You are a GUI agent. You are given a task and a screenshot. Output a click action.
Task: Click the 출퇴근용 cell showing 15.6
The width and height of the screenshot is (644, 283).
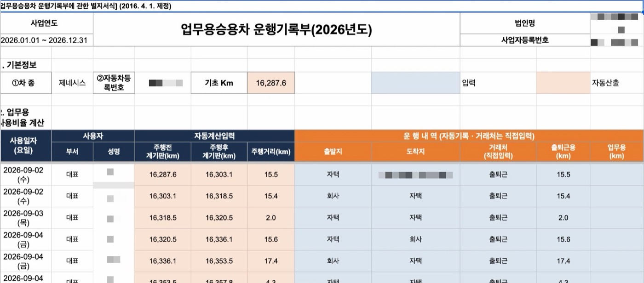coord(563,239)
